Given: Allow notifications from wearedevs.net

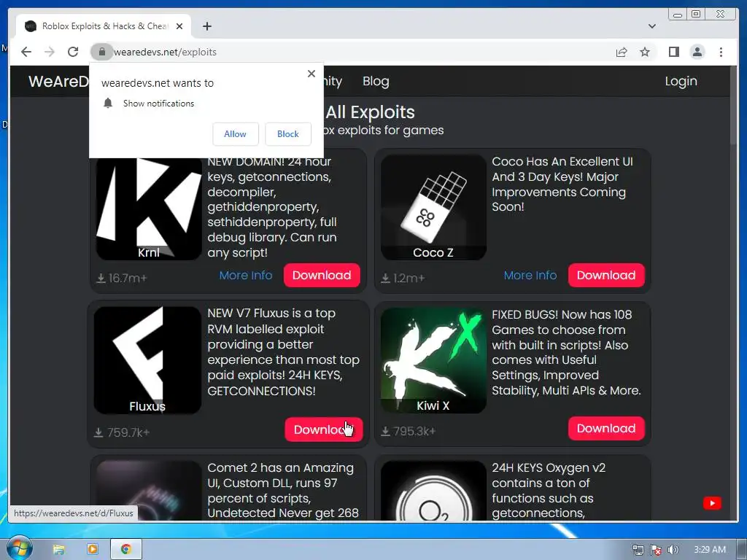Looking at the screenshot, I should coord(236,134).
